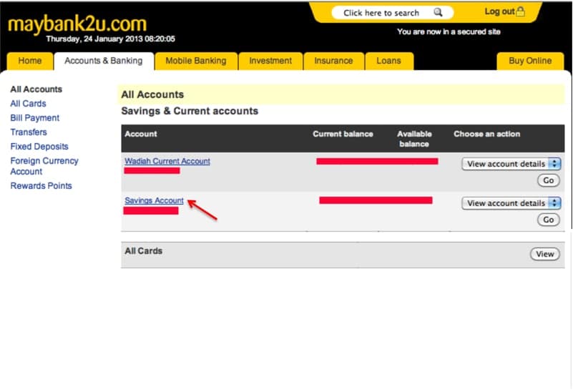The width and height of the screenshot is (573, 392).
Task: Click Go for Wadiah Current Account
Action: 548,180
